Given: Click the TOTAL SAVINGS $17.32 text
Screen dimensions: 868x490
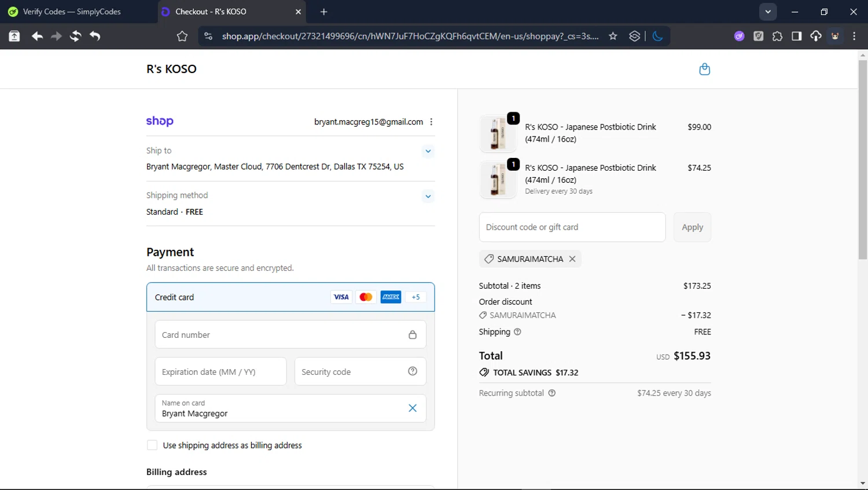Looking at the screenshot, I should (535, 373).
